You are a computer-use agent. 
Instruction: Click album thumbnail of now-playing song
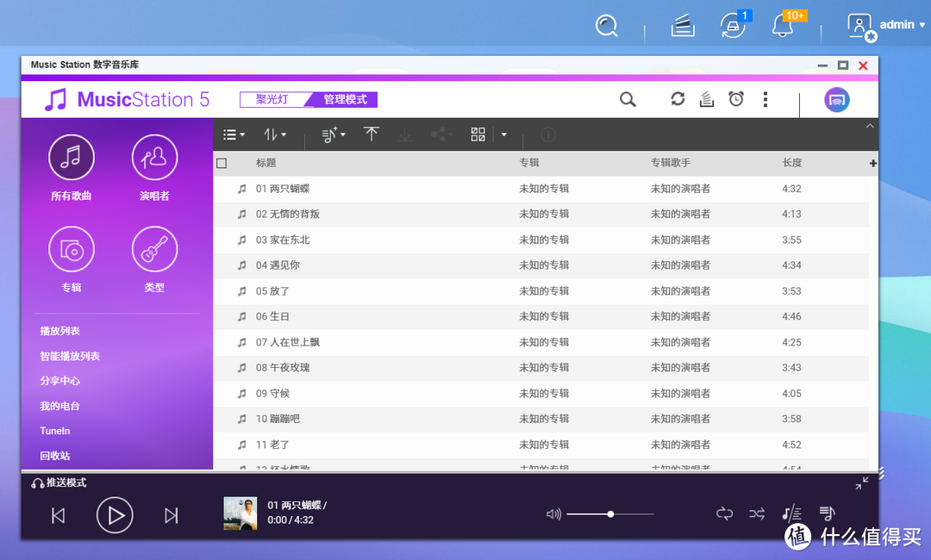241,513
